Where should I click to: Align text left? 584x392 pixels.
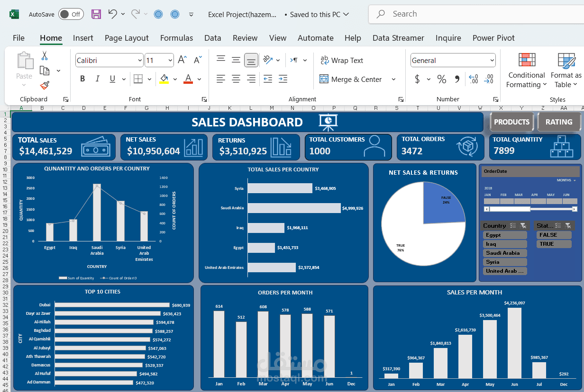220,79
